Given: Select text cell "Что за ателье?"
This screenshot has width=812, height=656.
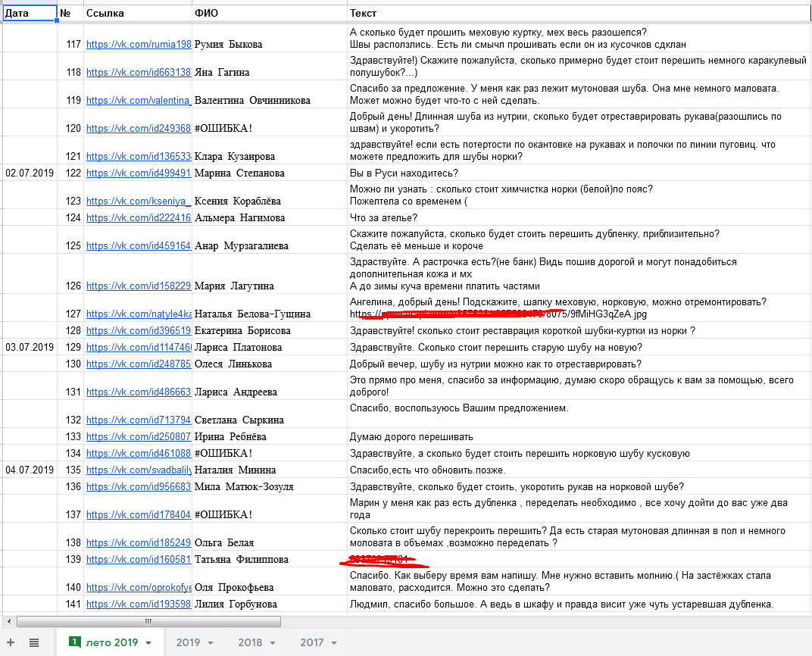Looking at the screenshot, I should pos(579,217).
